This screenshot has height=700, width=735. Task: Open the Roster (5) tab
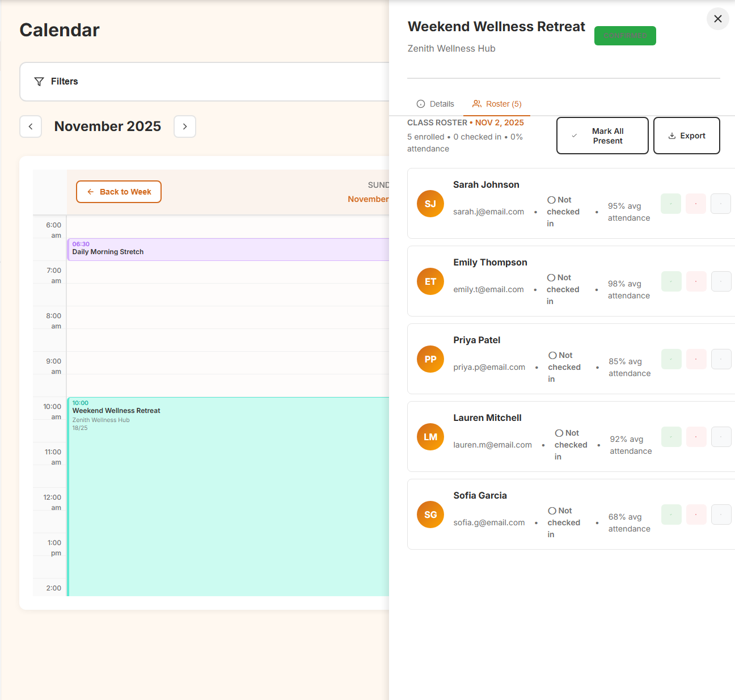[x=497, y=104]
